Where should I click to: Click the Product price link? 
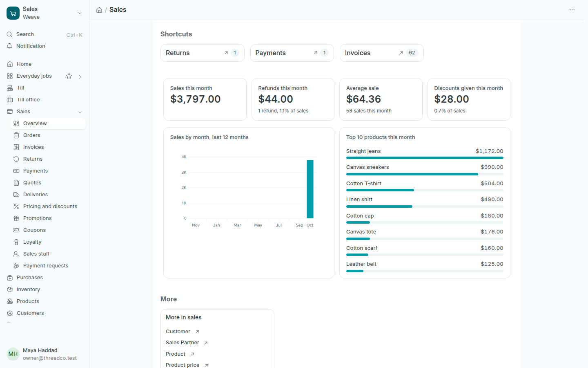coord(183,365)
